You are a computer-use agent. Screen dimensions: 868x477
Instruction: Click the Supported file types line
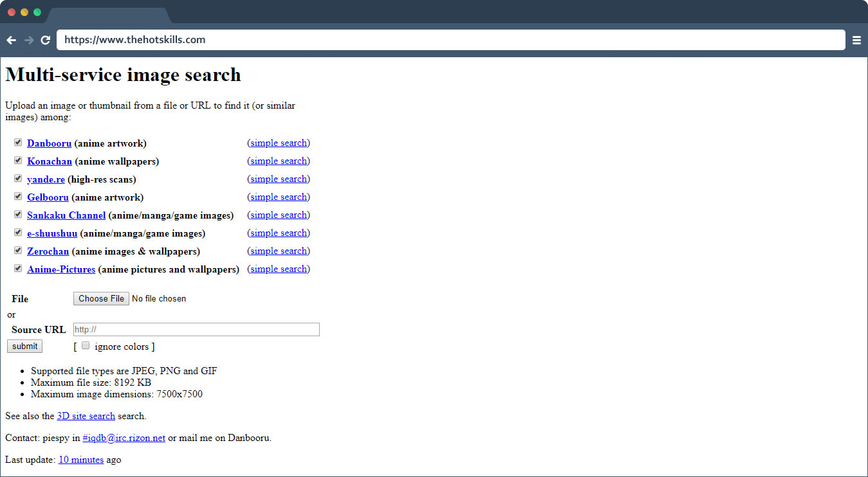pyautogui.click(x=124, y=371)
